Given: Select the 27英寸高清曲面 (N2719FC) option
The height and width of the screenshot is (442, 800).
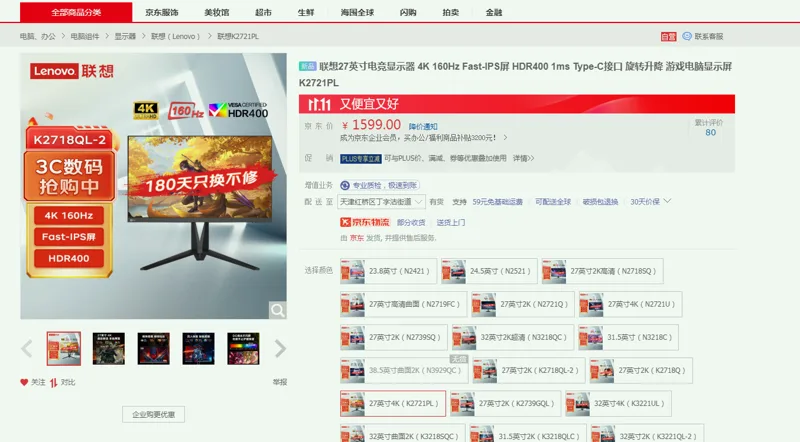Looking at the screenshot, I should [403, 304].
